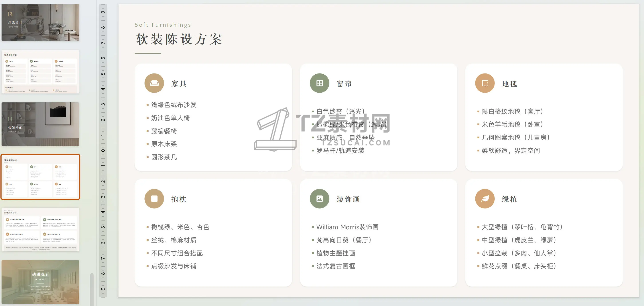Open the 设计亮点总结 slide thumbnail
The height and width of the screenshot is (306, 644).
point(40,229)
